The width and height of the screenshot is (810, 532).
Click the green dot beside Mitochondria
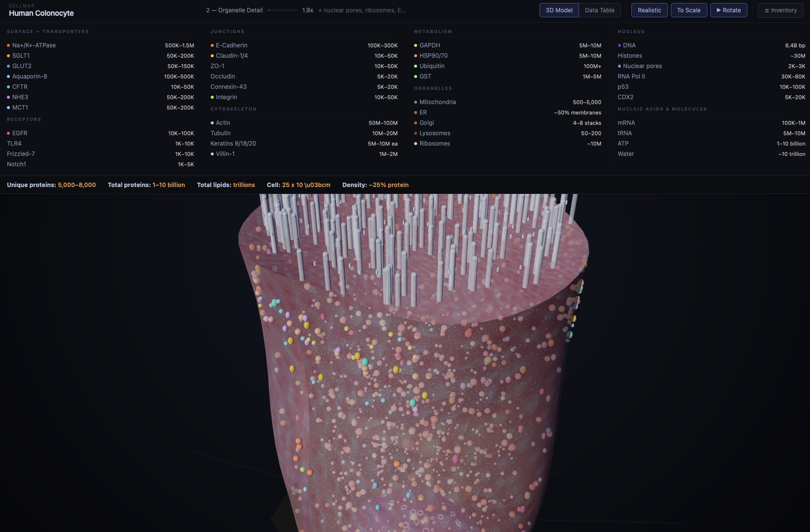415,102
